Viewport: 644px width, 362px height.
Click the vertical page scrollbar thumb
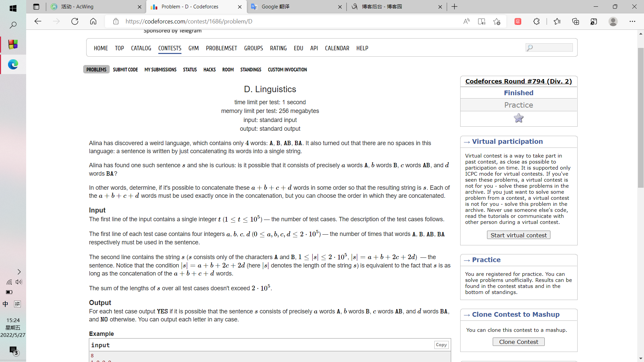coord(641,117)
